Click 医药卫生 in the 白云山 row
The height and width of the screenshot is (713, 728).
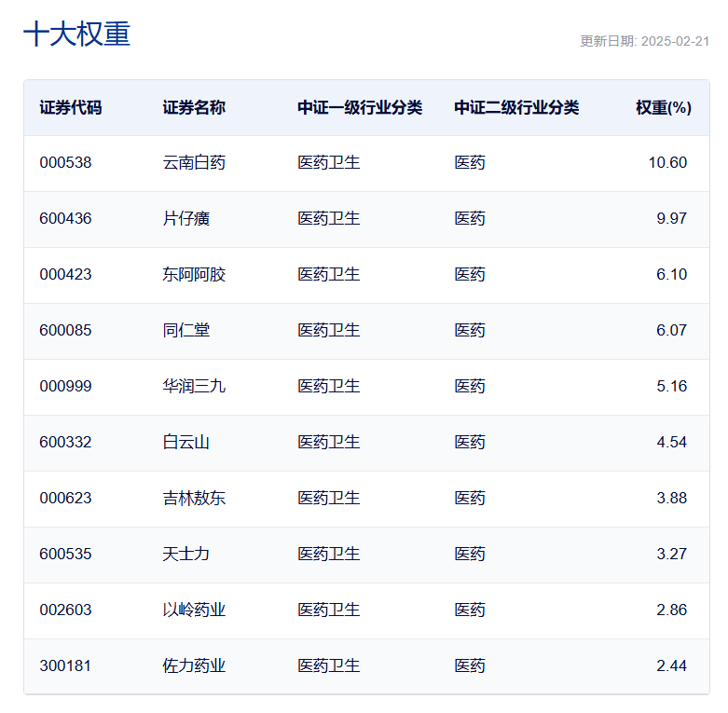click(x=329, y=443)
